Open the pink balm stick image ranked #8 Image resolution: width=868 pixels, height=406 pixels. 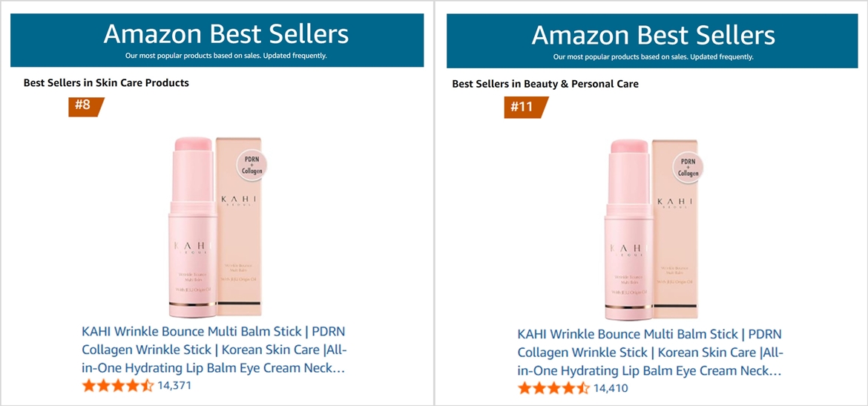coord(193,223)
